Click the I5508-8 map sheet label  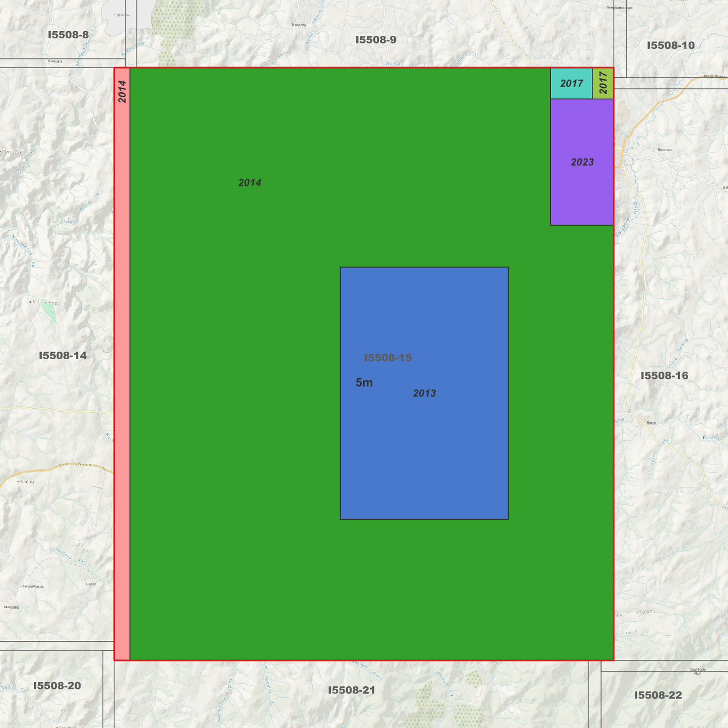point(68,35)
